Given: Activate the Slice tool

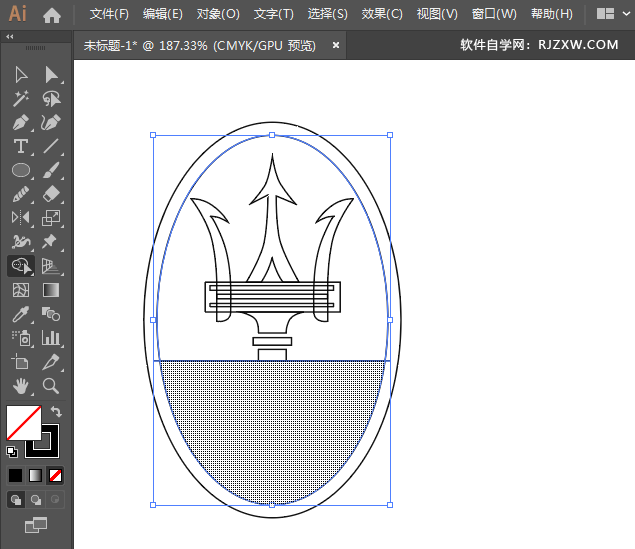Looking at the screenshot, I should [51, 362].
